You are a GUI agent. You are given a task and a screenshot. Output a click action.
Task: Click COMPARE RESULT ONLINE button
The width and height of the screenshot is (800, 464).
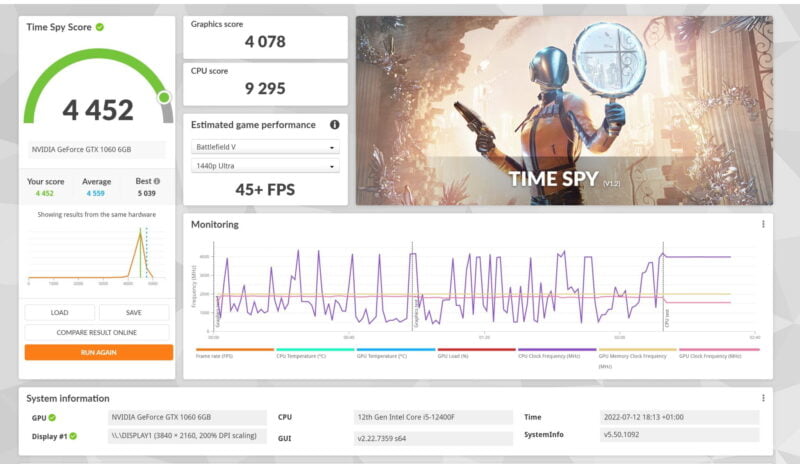tap(97, 332)
